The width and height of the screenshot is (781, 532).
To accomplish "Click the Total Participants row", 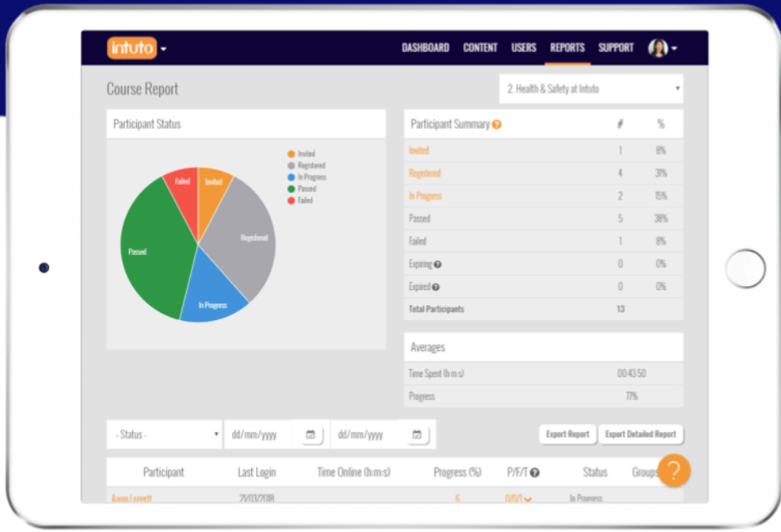I will click(x=544, y=309).
